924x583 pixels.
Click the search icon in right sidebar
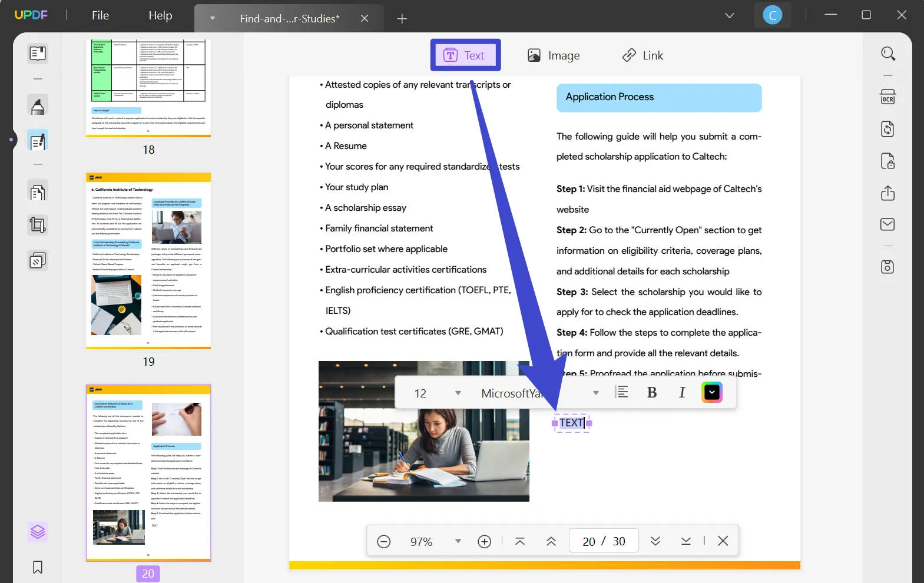pos(887,54)
